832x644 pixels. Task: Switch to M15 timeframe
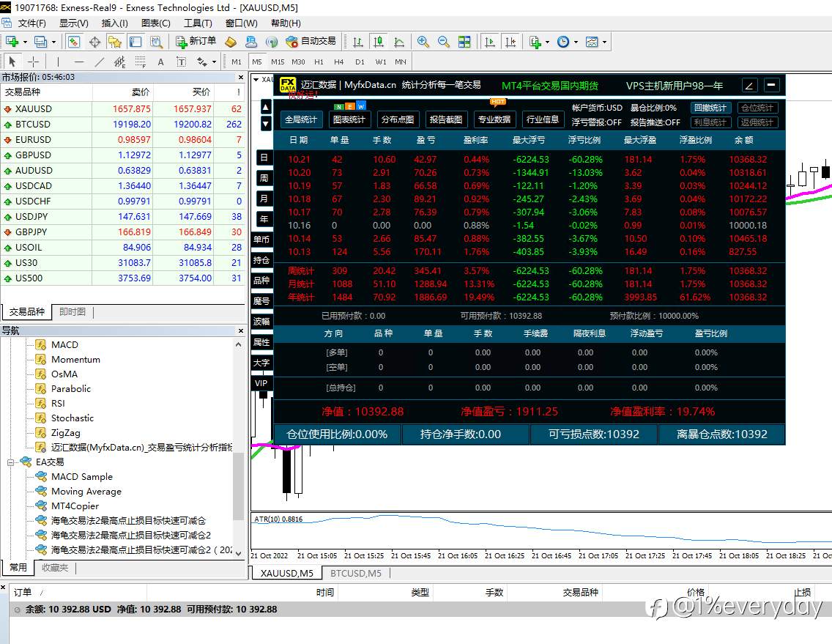coord(278,62)
